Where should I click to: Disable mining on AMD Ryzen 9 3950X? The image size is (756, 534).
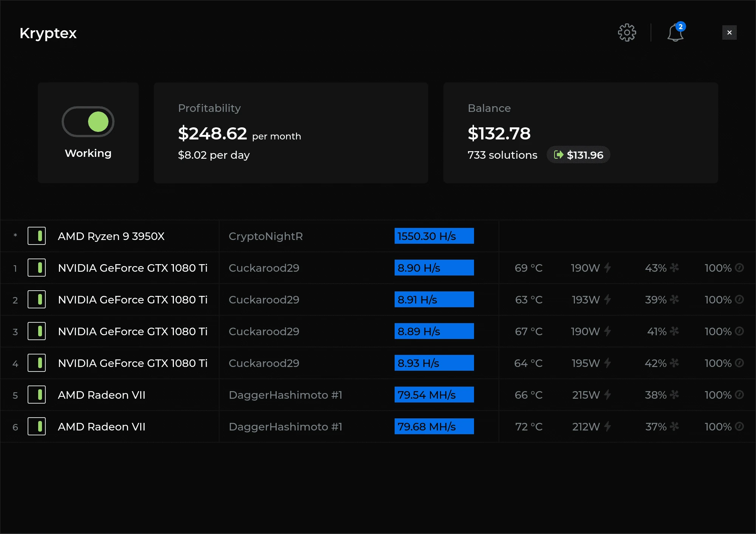pyautogui.click(x=37, y=236)
